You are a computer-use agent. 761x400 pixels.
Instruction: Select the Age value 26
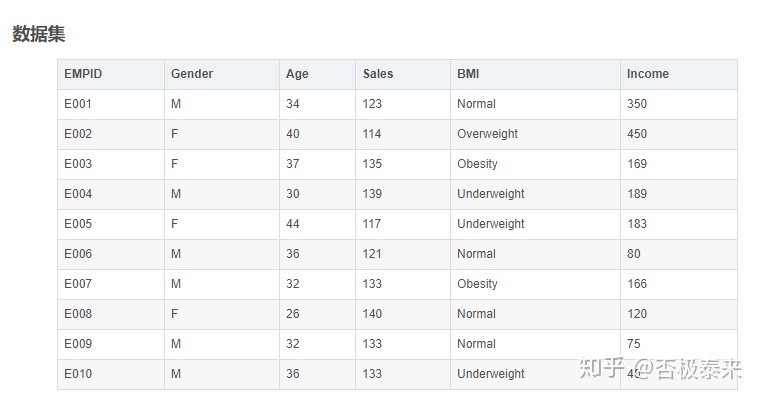(x=293, y=314)
